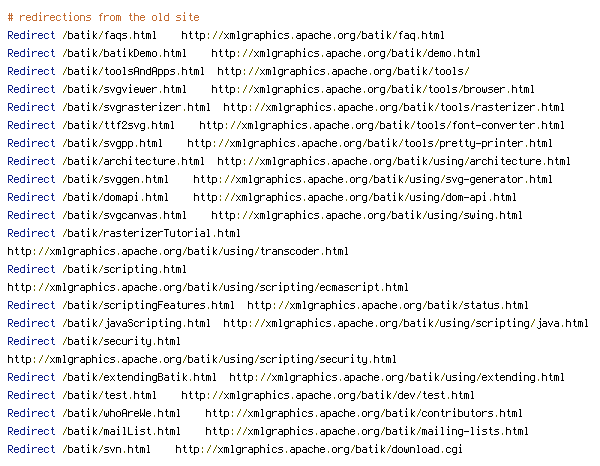The width and height of the screenshot is (600, 466).
Task: Open the URL ending in scripting/java.html
Action: pyautogui.click(x=406, y=323)
